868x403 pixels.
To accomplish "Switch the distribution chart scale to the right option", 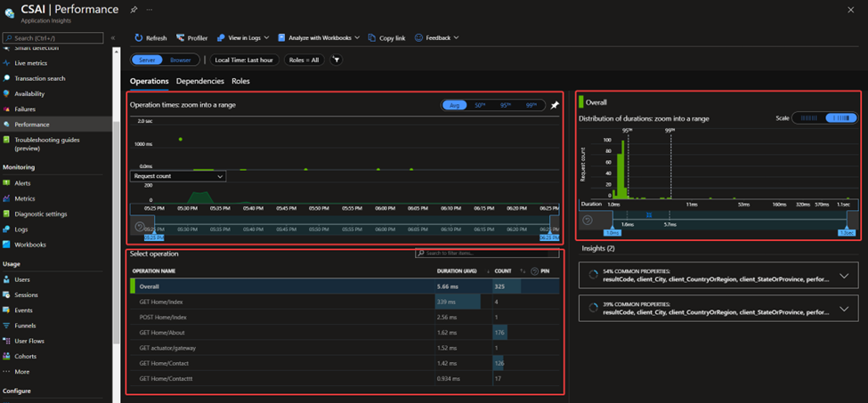I will (x=841, y=117).
